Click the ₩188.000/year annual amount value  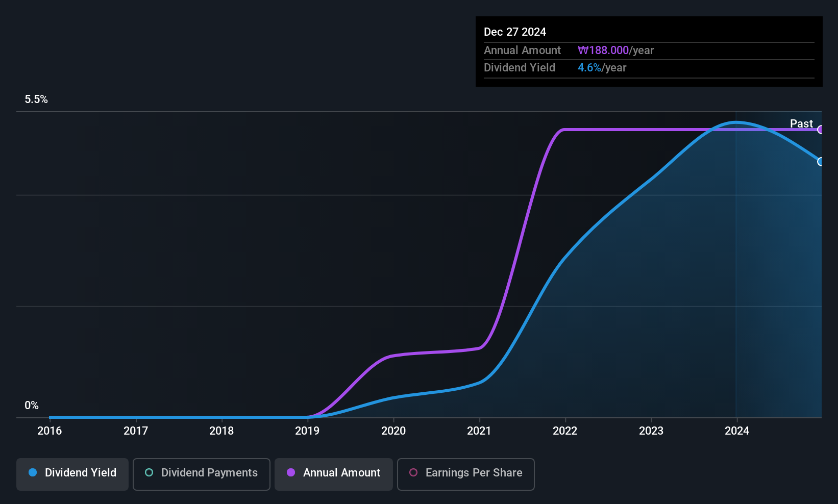tap(616, 51)
